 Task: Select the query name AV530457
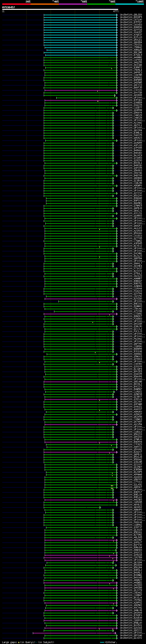pyautogui.click(x=8, y=8)
